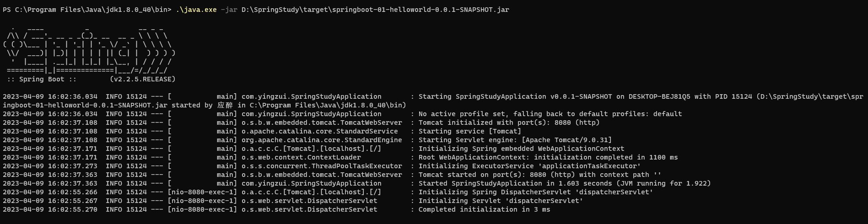
Task: Click o.s.s.concurrent.ThreadPoolTaskExecutor logger name
Action: pos(322,166)
